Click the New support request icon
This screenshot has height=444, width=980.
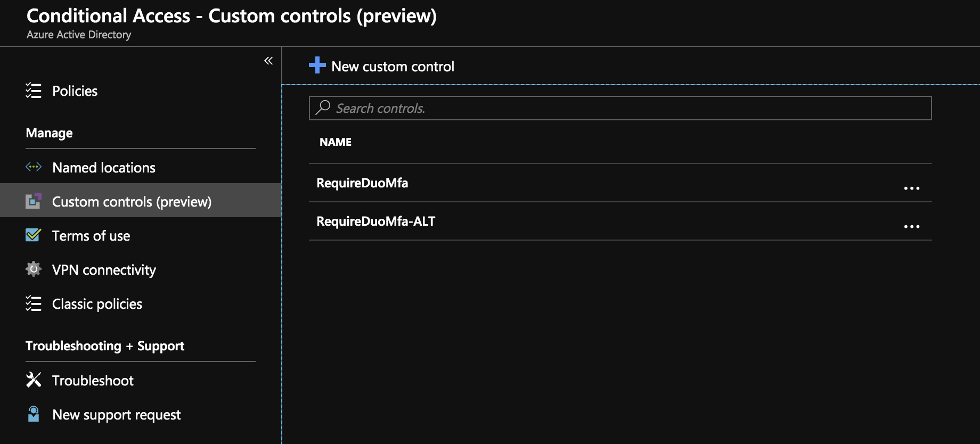(33, 414)
